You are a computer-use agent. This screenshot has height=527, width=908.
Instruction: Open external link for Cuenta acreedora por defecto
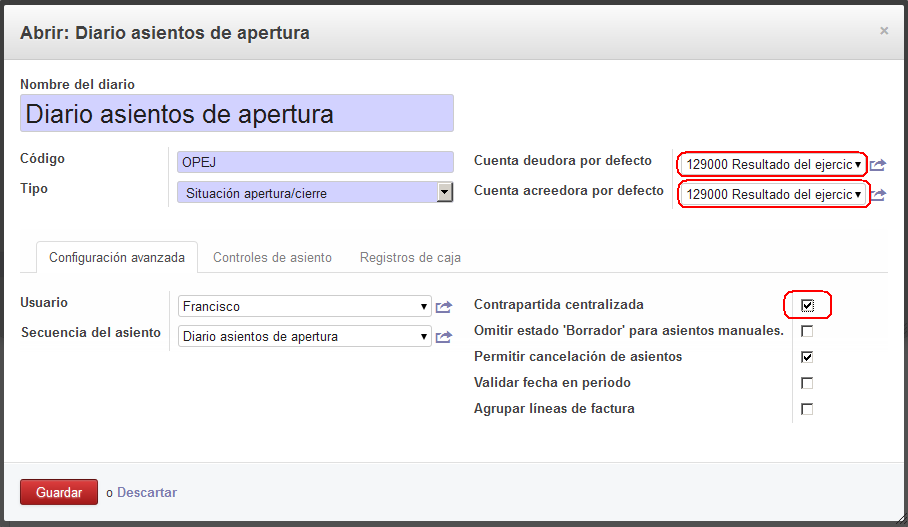pos(878,195)
